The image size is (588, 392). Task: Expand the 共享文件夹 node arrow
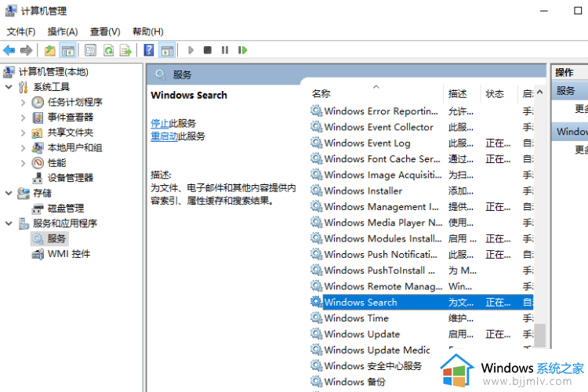pos(23,132)
